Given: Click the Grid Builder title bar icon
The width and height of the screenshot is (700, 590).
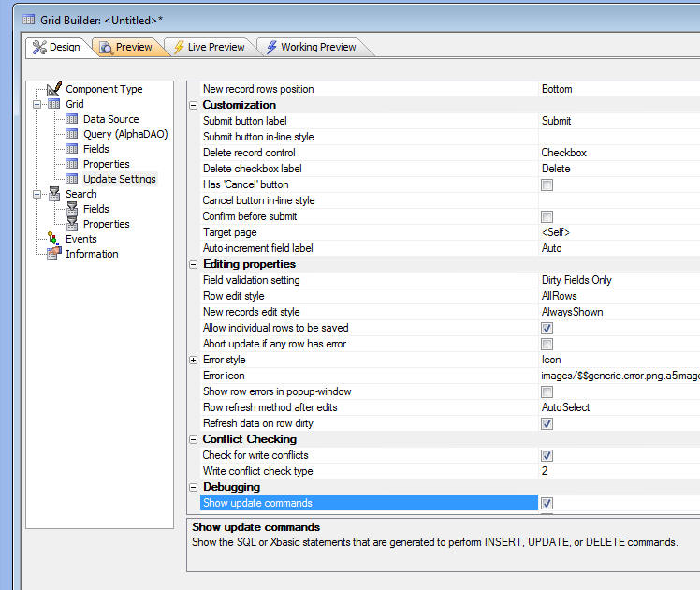Looking at the screenshot, I should coord(29,20).
